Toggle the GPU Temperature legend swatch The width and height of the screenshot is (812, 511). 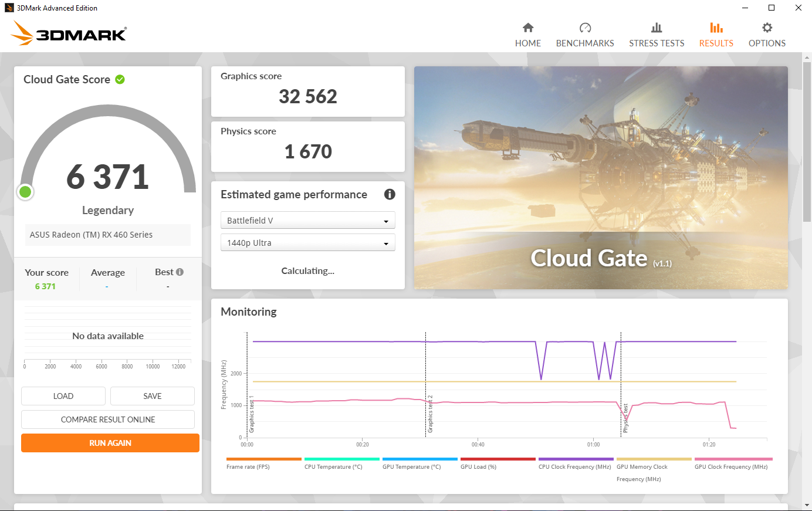click(x=419, y=459)
